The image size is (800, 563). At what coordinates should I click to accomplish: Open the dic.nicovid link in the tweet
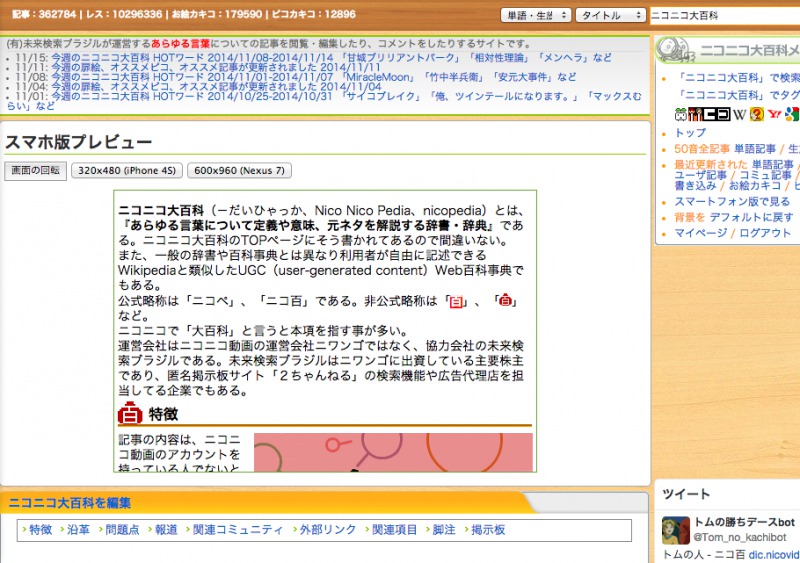click(774, 554)
